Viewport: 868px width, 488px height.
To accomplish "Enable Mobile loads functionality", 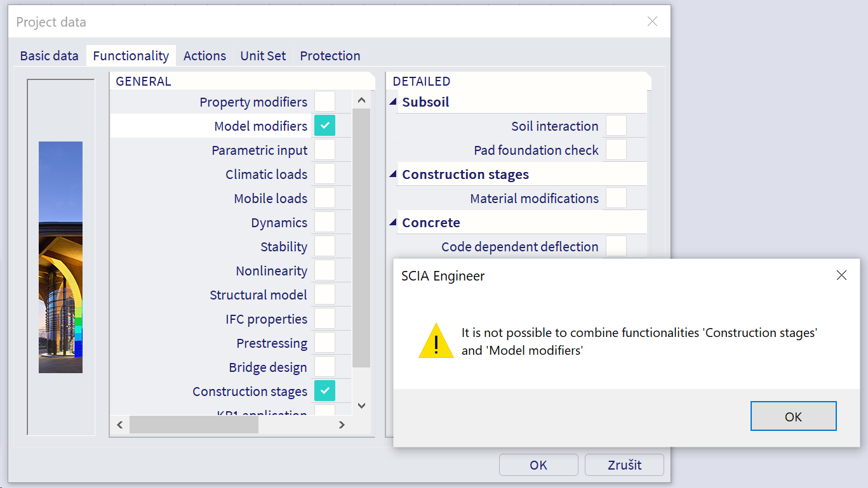I will (324, 198).
